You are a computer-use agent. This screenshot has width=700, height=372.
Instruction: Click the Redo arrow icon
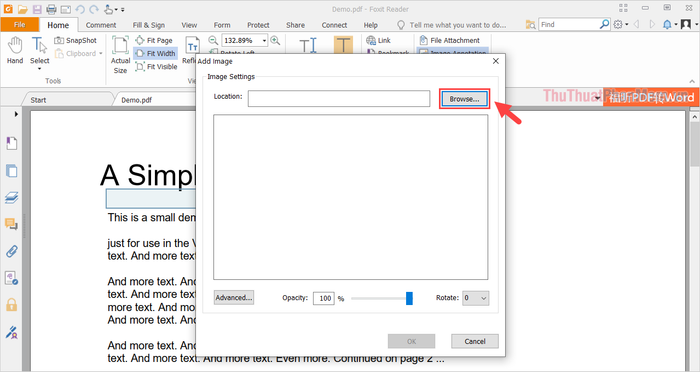(x=94, y=9)
